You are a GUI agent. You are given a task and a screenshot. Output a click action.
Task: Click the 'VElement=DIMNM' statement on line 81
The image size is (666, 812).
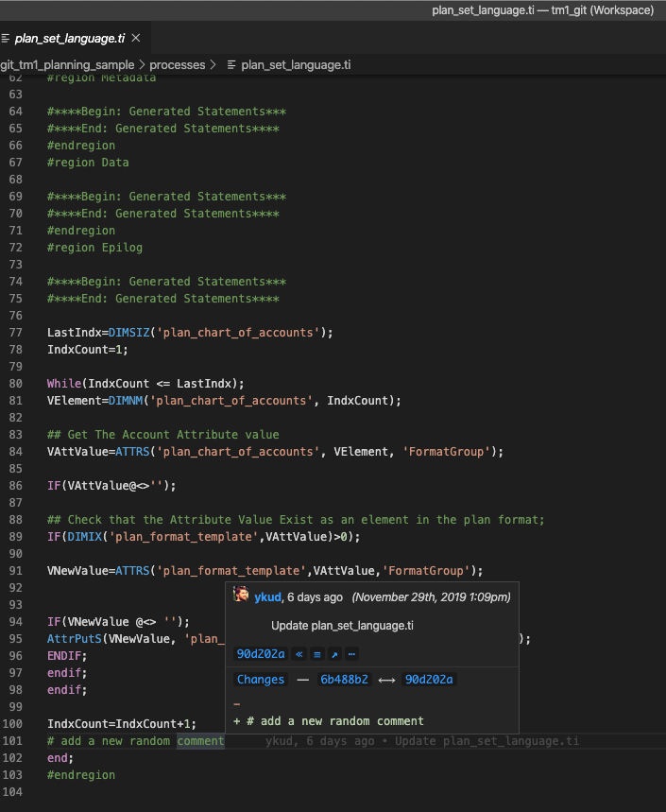coord(224,401)
